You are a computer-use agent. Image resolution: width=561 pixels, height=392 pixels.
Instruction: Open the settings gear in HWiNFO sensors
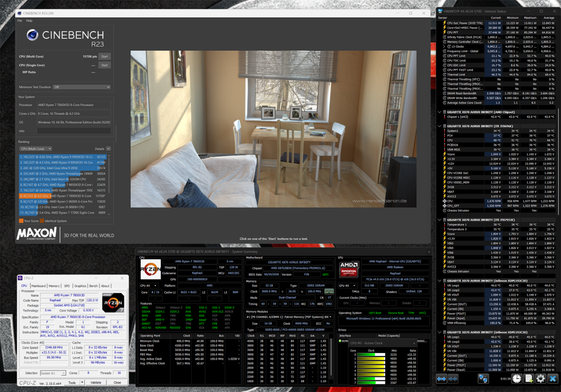point(540,379)
